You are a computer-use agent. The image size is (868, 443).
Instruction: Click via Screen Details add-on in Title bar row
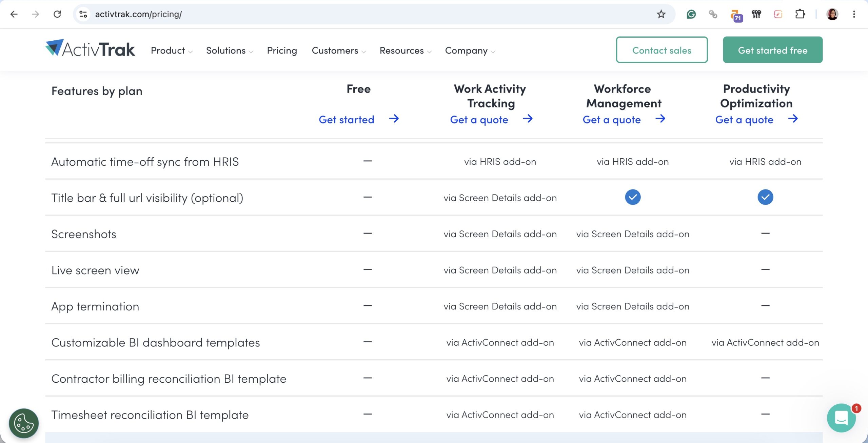(x=500, y=198)
